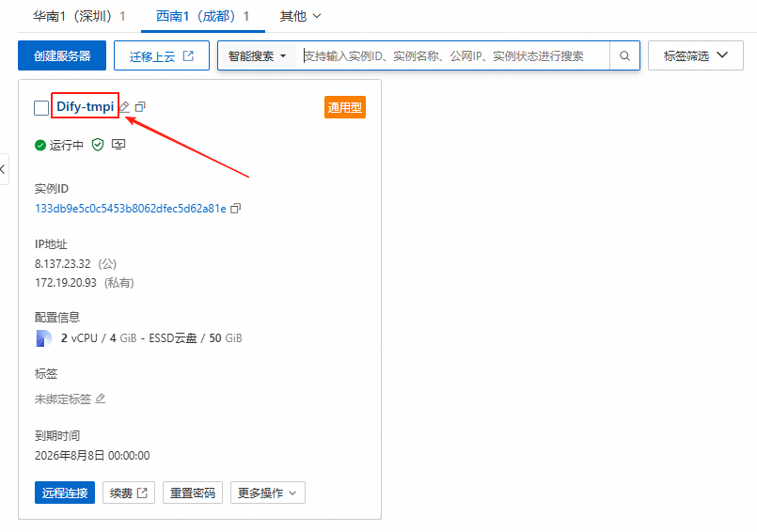Collapse the left sidebar arrow handle
This screenshot has width=757, height=532.
(x=4, y=169)
